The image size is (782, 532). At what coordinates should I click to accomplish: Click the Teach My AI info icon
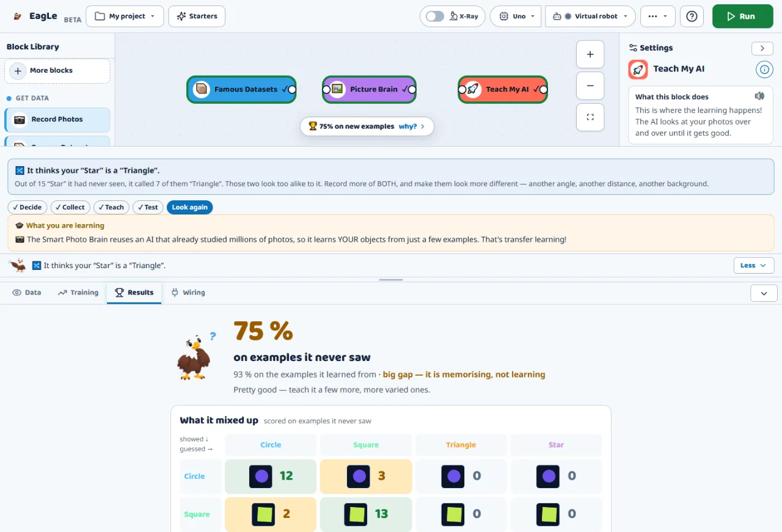[x=764, y=70]
